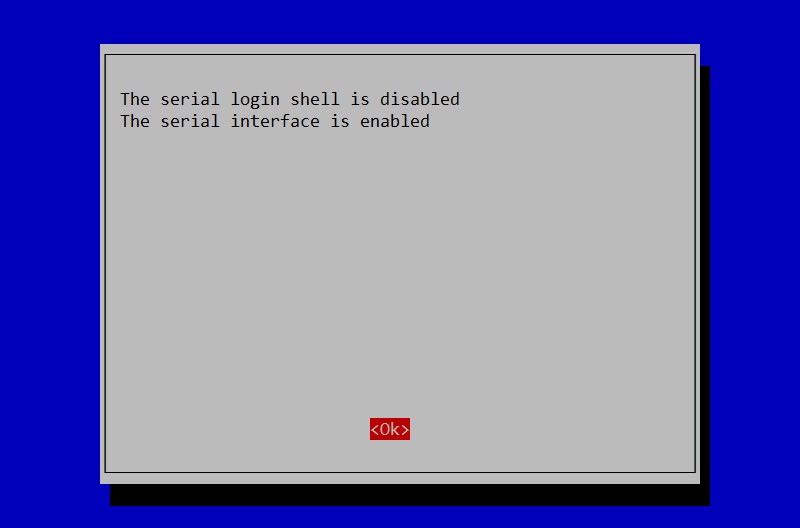Click the 'is' before the word enabled
This screenshot has width=800, height=528.
[340, 121]
